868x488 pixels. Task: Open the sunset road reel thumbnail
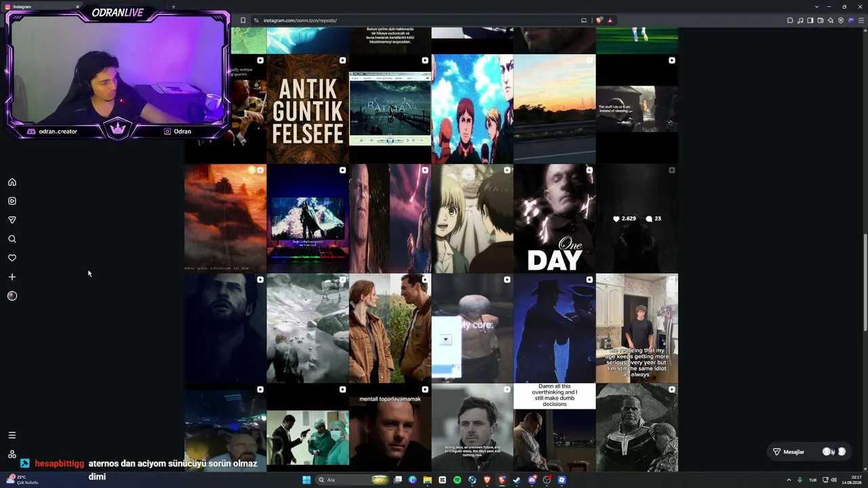coord(555,109)
